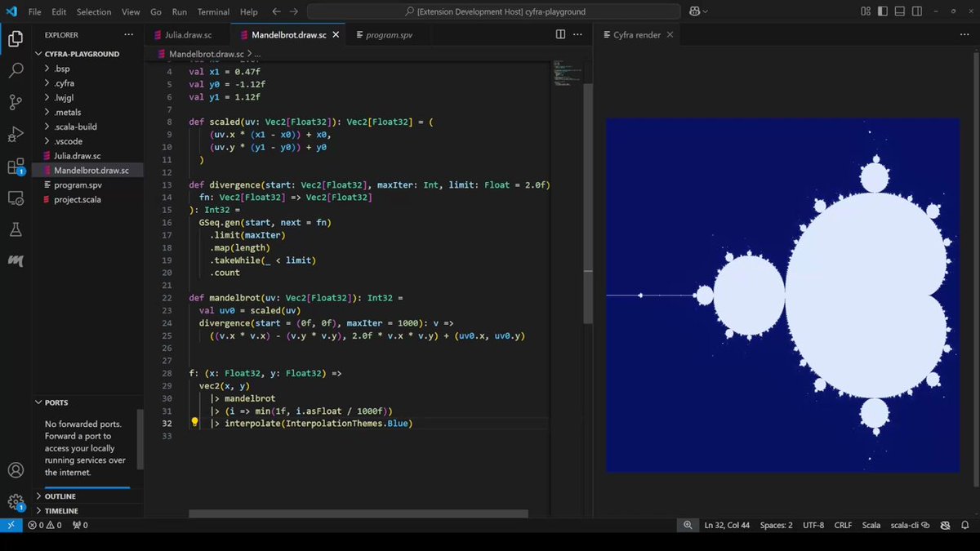Click the lightbulb code action on line 32
Viewport: 980px width, 551px height.
click(x=194, y=423)
